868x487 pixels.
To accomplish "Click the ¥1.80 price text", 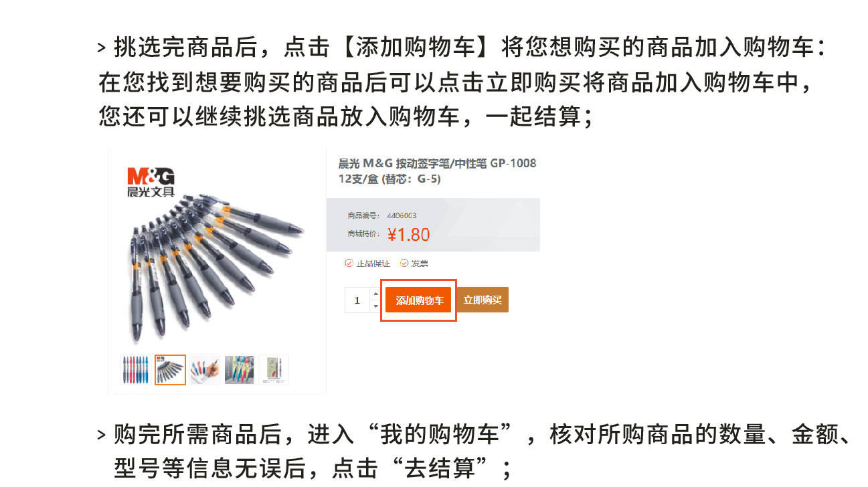I will point(408,234).
